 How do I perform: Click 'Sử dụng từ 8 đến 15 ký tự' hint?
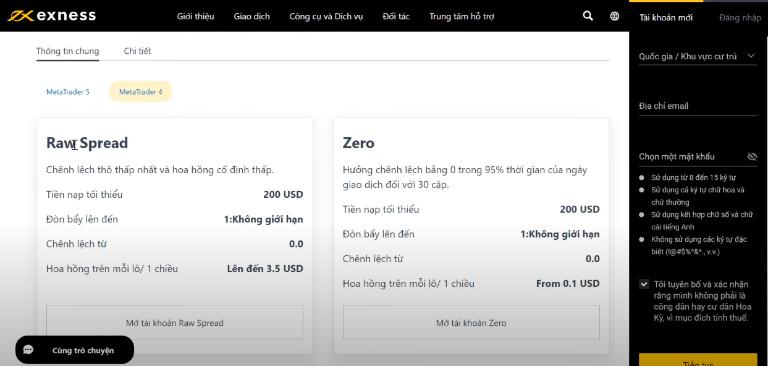694,177
